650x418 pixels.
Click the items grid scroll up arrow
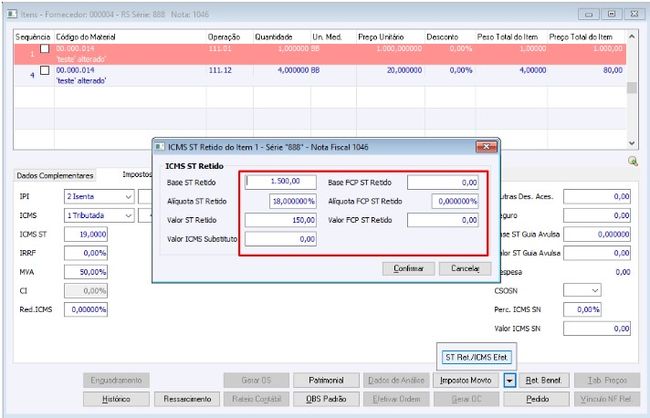coord(632,36)
